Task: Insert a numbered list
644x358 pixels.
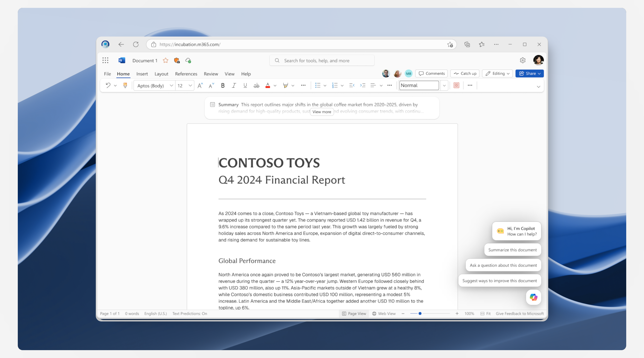Action: coord(335,86)
